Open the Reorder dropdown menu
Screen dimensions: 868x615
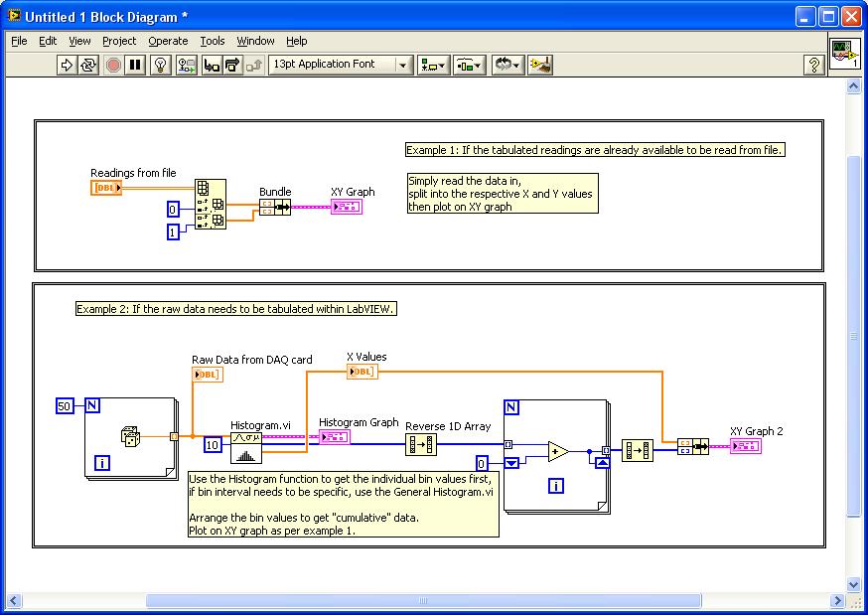pos(507,65)
